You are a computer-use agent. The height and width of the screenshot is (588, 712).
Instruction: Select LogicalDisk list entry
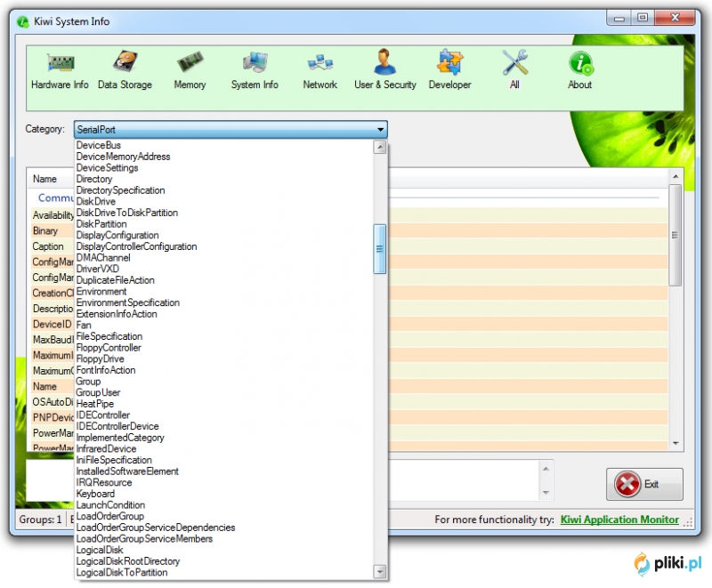click(x=224, y=550)
